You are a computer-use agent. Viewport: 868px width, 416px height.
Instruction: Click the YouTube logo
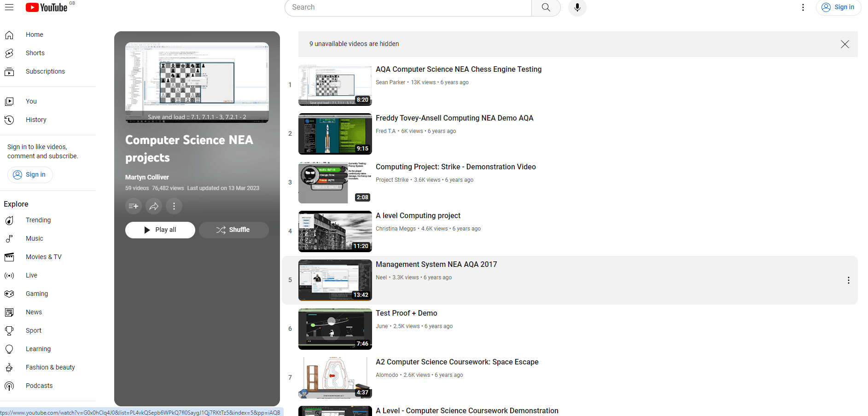click(x=47, y=7)
